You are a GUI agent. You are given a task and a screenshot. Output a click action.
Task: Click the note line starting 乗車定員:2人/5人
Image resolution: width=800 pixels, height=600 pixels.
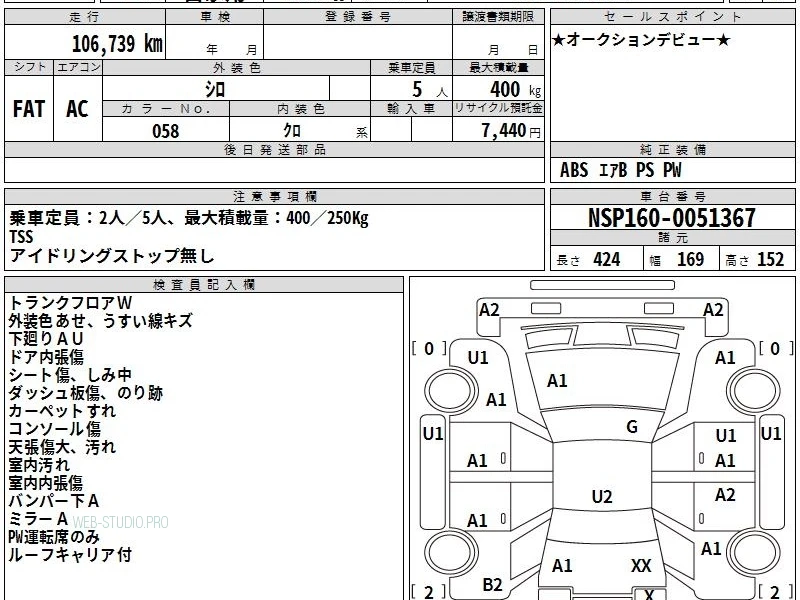click(x=189, y=218)
